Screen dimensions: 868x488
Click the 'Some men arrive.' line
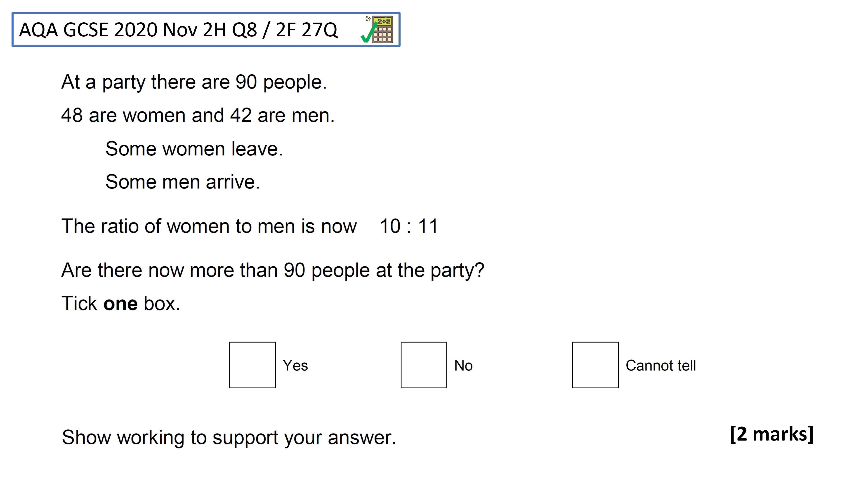pyautogui.click(x=183, y=182)
